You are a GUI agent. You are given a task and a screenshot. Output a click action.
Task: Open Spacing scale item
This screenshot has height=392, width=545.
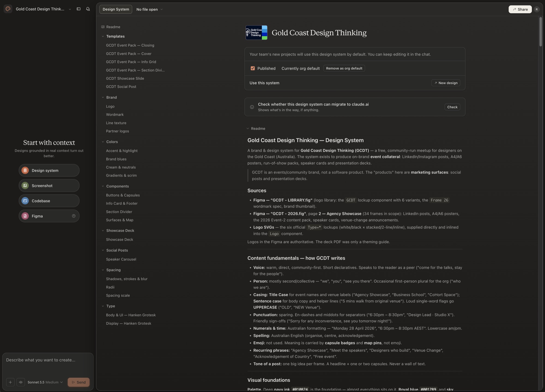[118, 295]
